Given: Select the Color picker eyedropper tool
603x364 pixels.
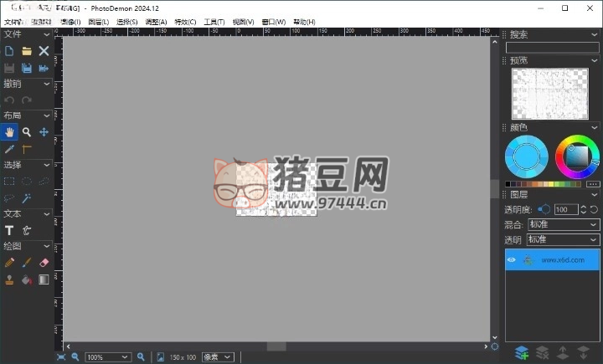Looking at the screenshot, I should click(9, 149).
